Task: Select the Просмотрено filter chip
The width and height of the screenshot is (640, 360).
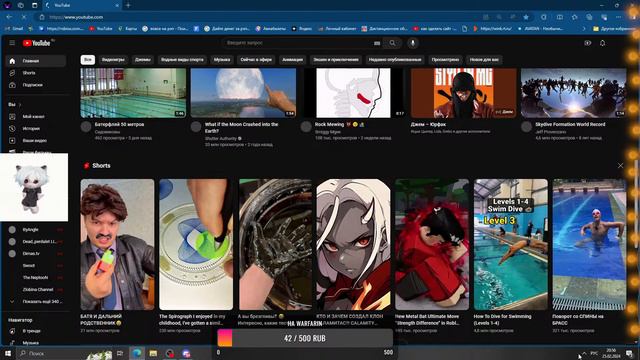Action: (445, 60)
